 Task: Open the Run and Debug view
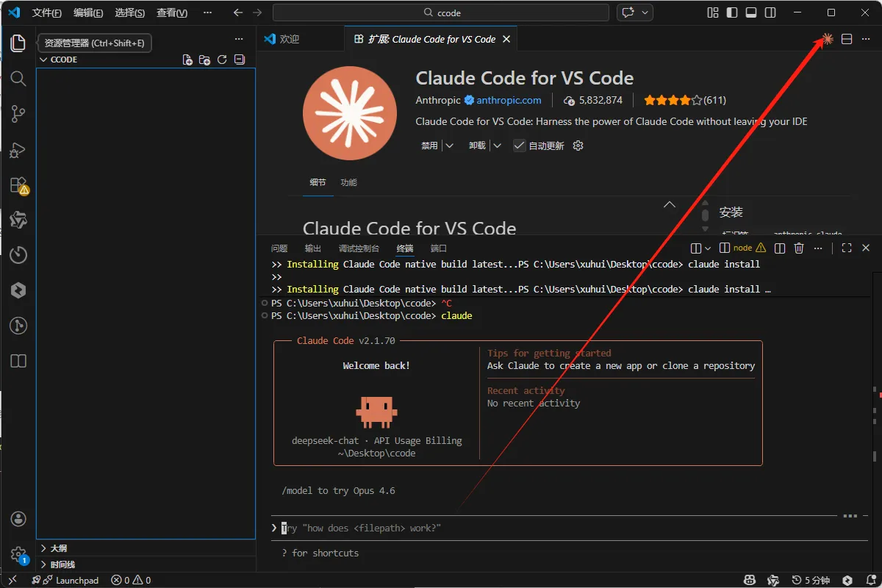point(18,150)
